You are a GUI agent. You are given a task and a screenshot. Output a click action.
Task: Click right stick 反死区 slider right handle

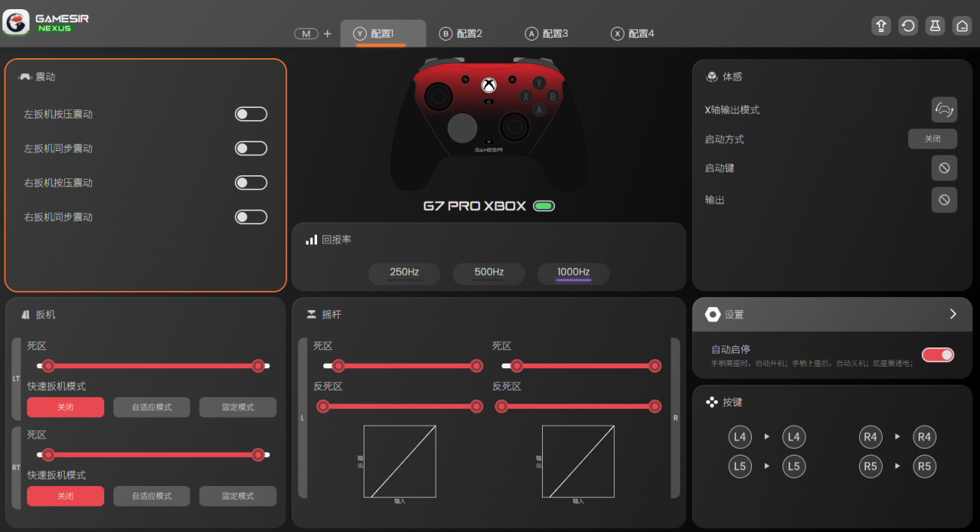coord(655,406)
